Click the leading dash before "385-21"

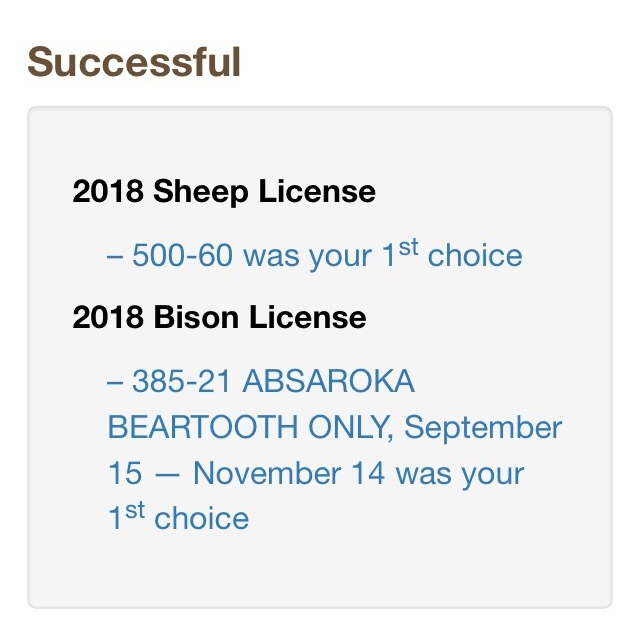[115, 382]
